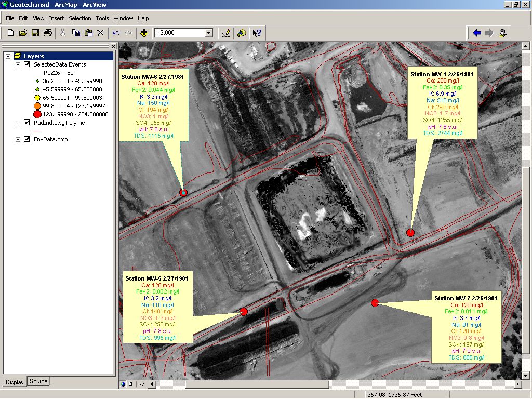Click the Add Data yellow plus icon
Screen dimensions: 532x399
144,33
